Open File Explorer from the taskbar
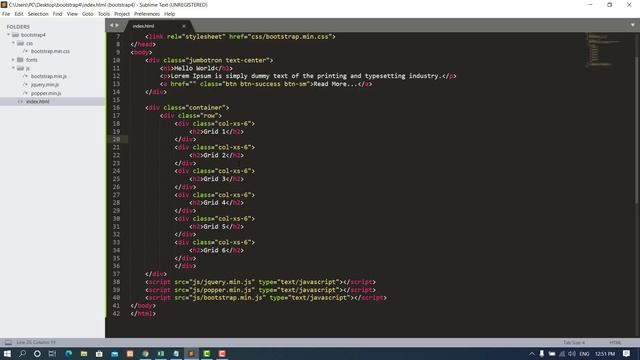 84,353
